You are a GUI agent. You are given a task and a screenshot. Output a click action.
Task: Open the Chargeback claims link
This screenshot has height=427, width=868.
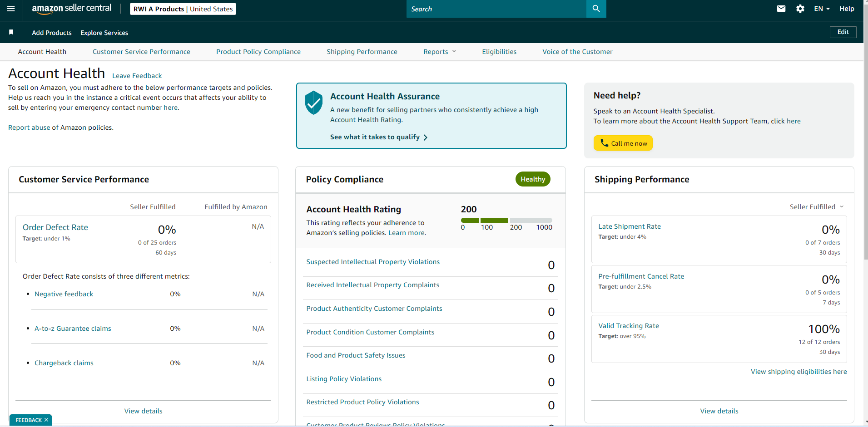64,363
